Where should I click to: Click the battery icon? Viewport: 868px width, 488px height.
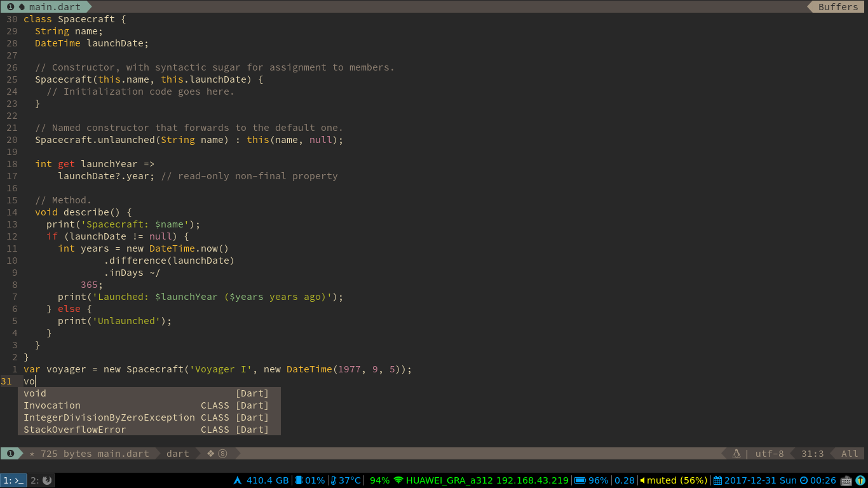(x=580, y=480)
